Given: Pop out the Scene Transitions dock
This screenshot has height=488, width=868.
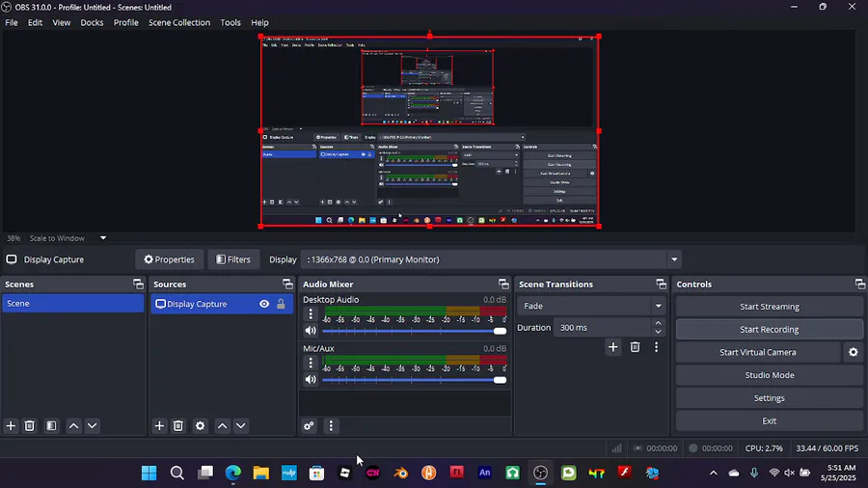Looking at the screenshot, I should pyautogui.click(x=661, y=284).
